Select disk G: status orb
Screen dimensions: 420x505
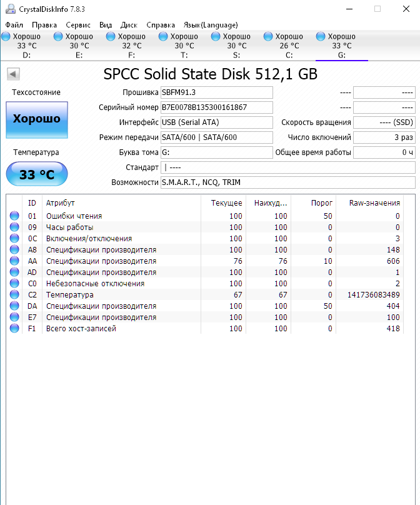coord(321,36)
